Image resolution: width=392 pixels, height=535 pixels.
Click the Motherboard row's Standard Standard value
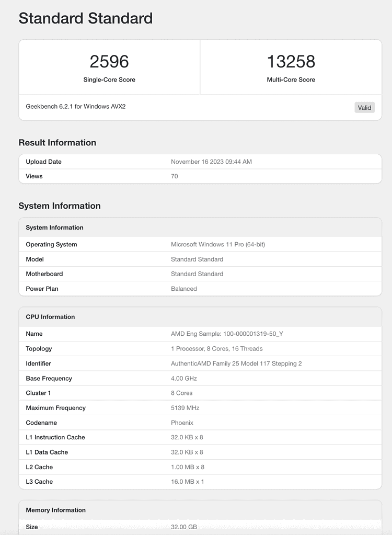pos(197,274)
